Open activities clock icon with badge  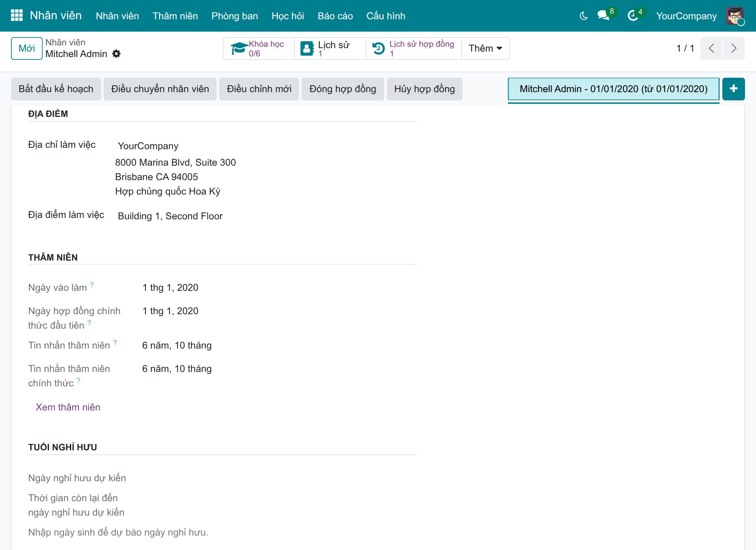633,15
